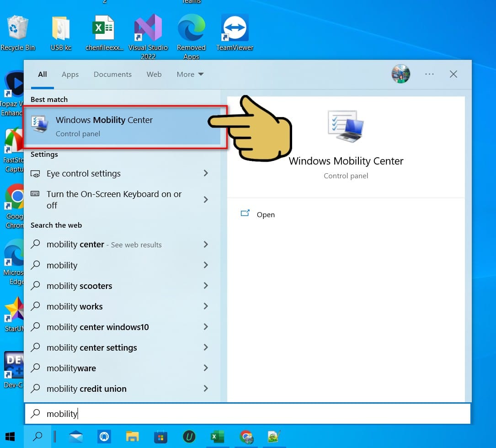
Task: Click the Windows Mobility Center best match result
Action: (x=123, y=127)
